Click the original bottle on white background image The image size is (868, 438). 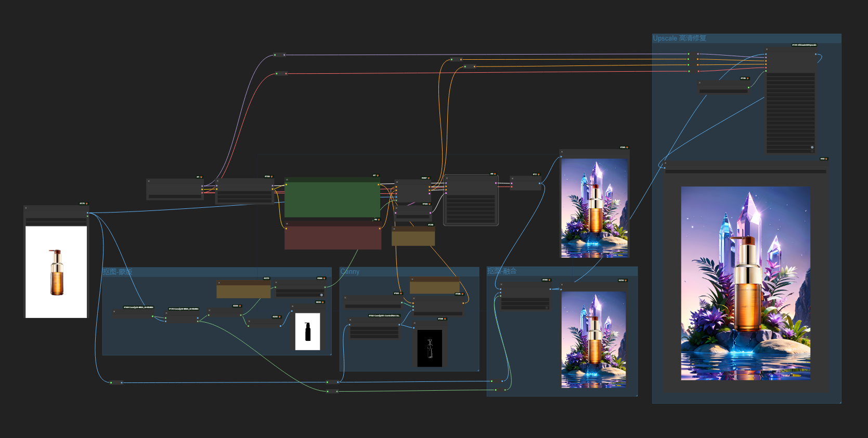pyautogui.click(x=56, y=272)
